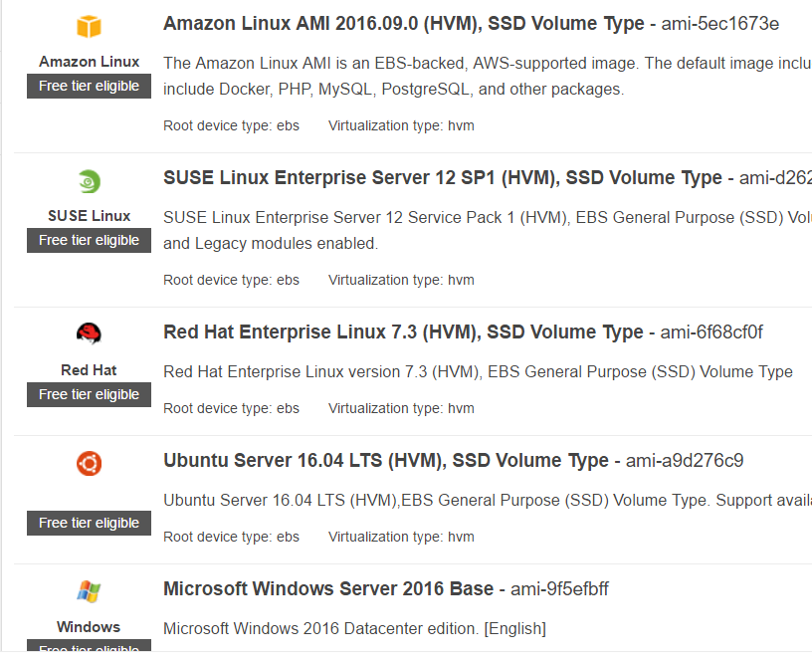812x663 pixels.
Task: Click 'Root device type: ebs' in Amazon Linux row
Action: (232, 125)
